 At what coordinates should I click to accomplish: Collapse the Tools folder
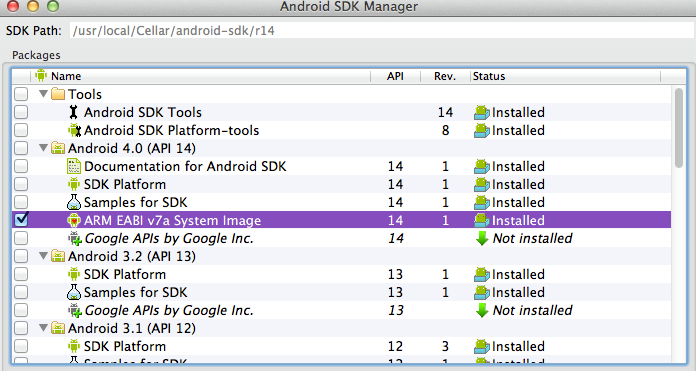point(44,94)
